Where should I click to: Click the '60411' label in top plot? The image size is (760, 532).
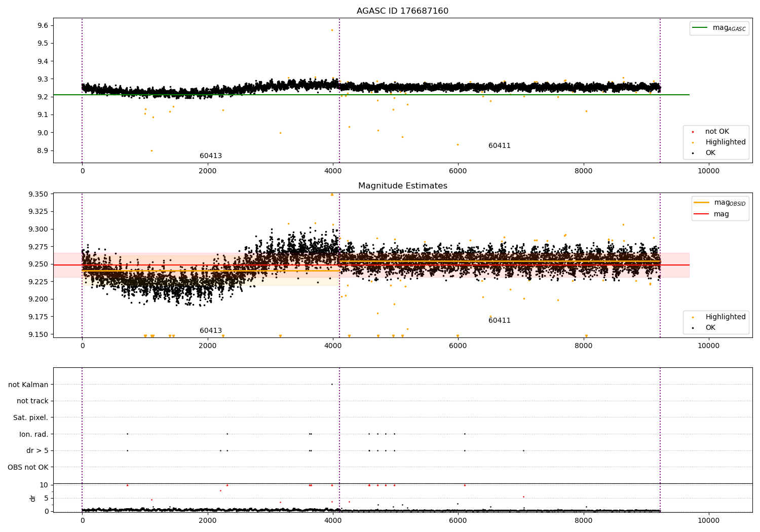[500, 146]
